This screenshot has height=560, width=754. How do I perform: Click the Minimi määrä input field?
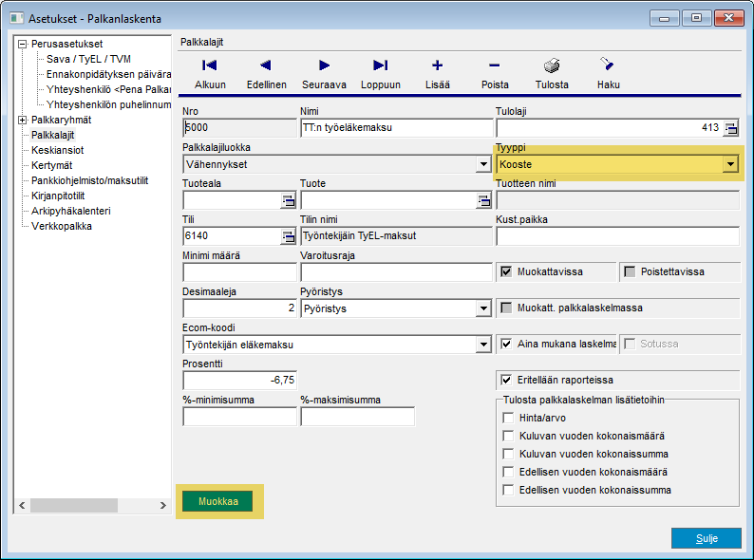[239, 272]
